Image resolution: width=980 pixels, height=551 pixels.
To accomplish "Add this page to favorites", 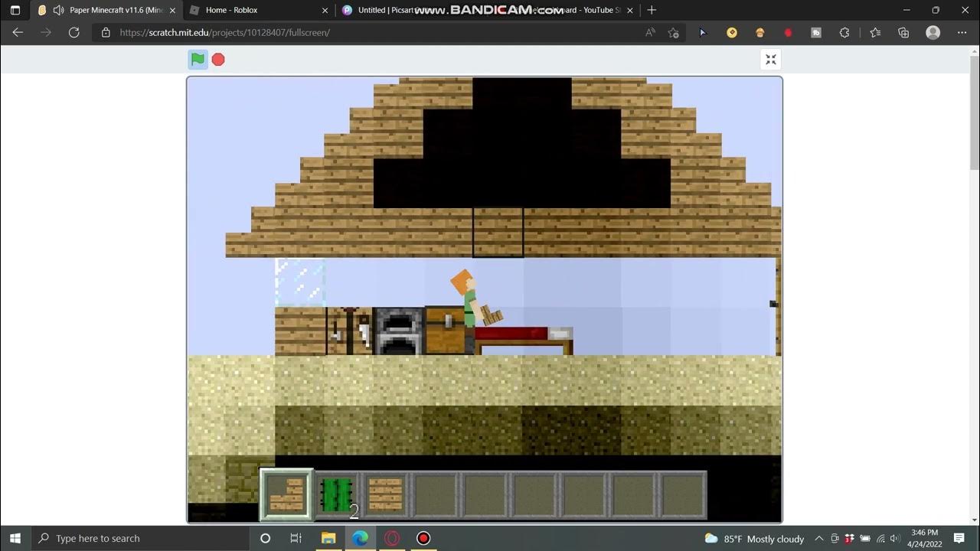I will [x=673, y=33].
